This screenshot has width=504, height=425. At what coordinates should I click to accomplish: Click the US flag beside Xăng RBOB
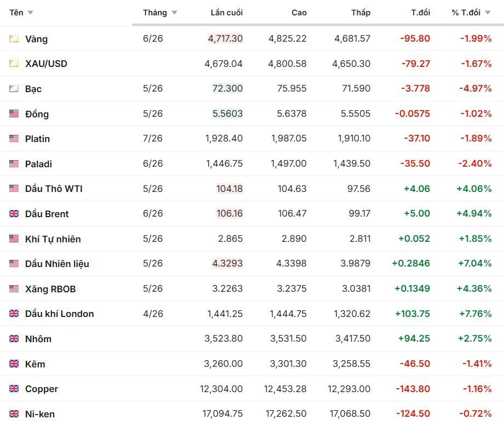click(x=14, y=289)
